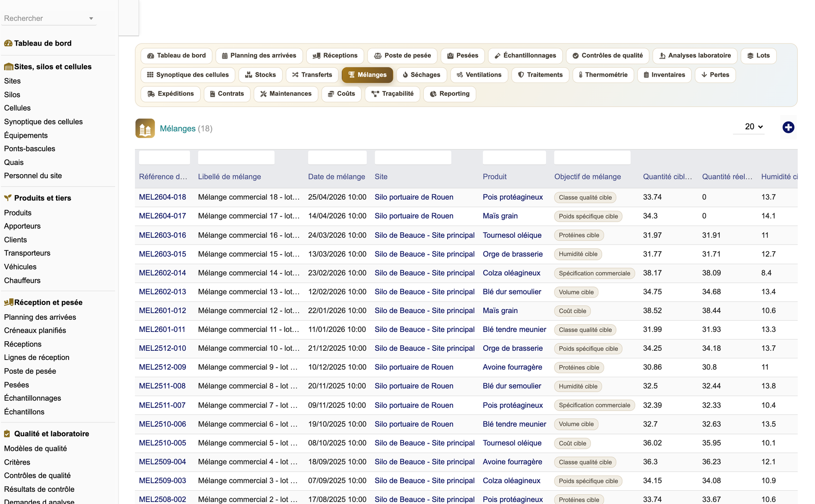Go to Transporteurs in the sidebar

click(x=27, y=253)
